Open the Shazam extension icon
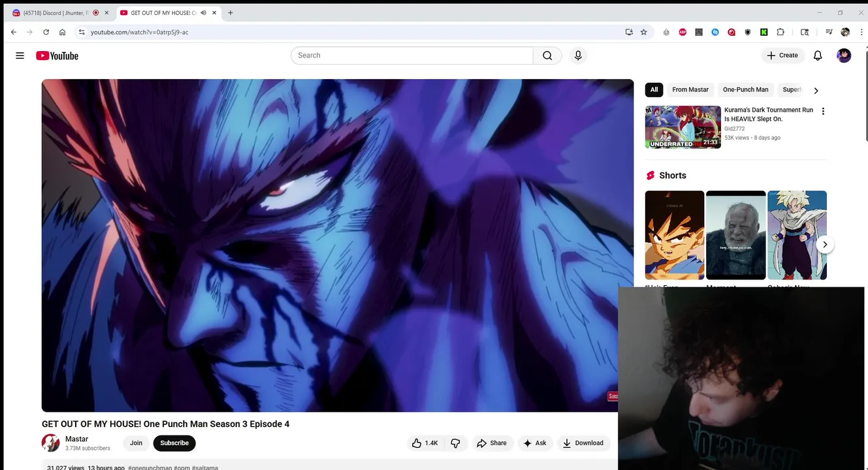This screenshot has height=470, width=868. (x=715, y=32)
